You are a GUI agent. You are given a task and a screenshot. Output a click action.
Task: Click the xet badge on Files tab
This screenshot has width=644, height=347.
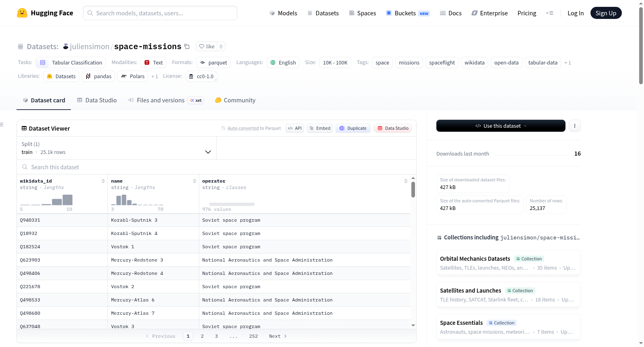(196, 100)
